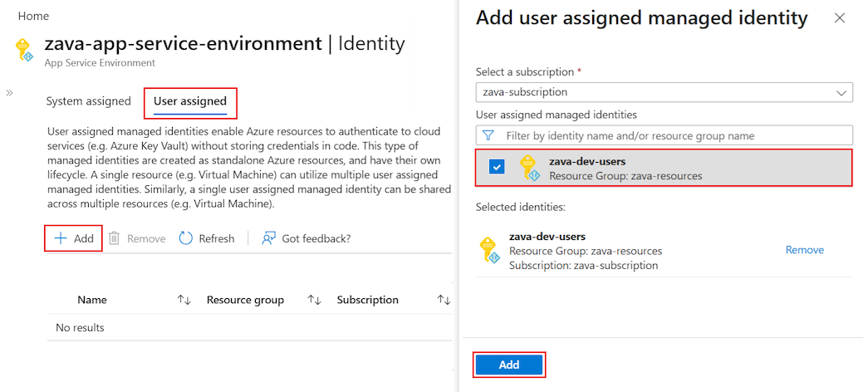Click the filter funnel icon
868x392 pixels.
pos(488,135)
